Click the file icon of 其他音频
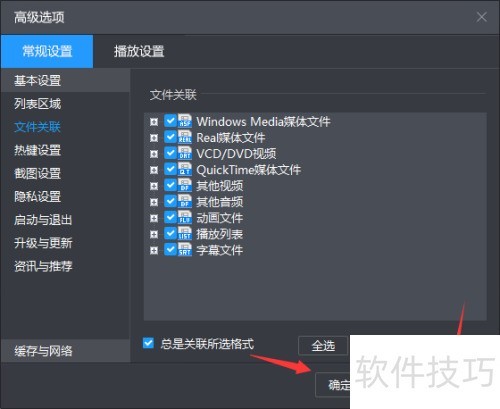Image resolution: width=500 pixels, height=409 pixels. pos(185,201)
